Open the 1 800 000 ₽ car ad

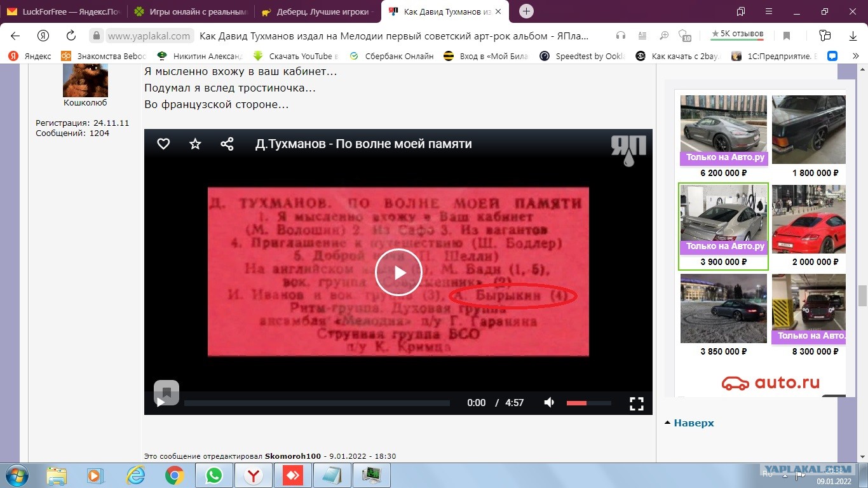point(810,137)
